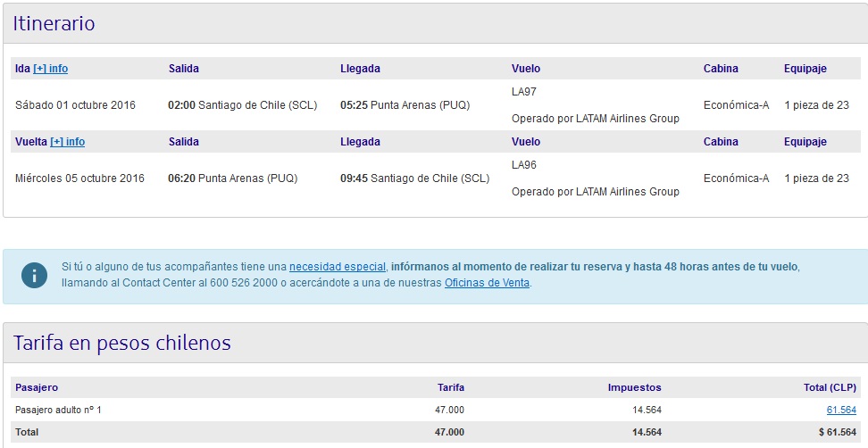Click departure '02:00 Santiago de Chile (SCL)'
This screenshot has height=448, width=868.
point(243,105)
